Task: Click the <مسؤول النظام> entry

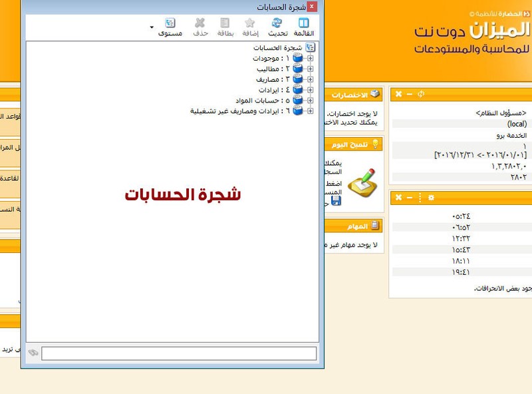Action: point(501,113)
